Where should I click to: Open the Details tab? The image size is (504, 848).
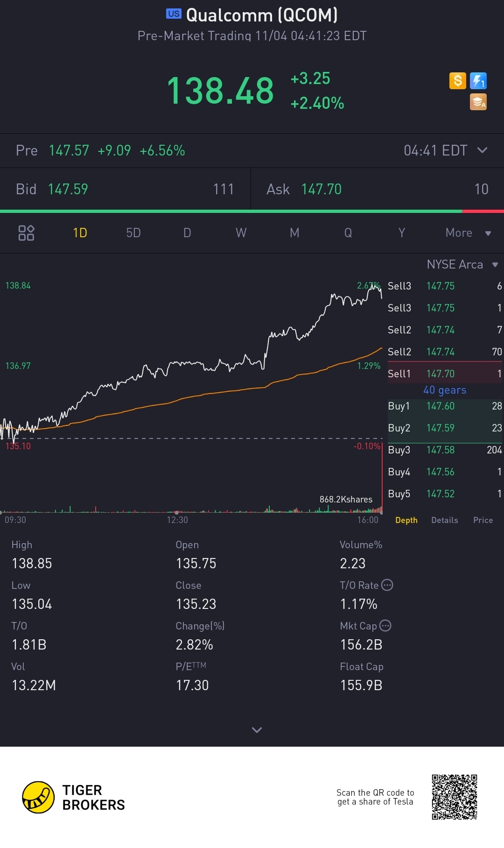click(x=445, y=520)
